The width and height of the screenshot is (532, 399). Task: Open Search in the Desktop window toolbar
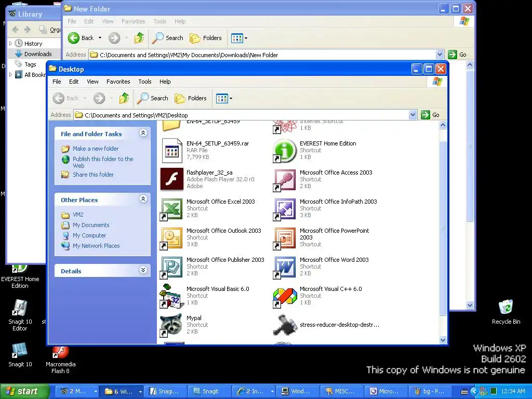coord(153,98)
